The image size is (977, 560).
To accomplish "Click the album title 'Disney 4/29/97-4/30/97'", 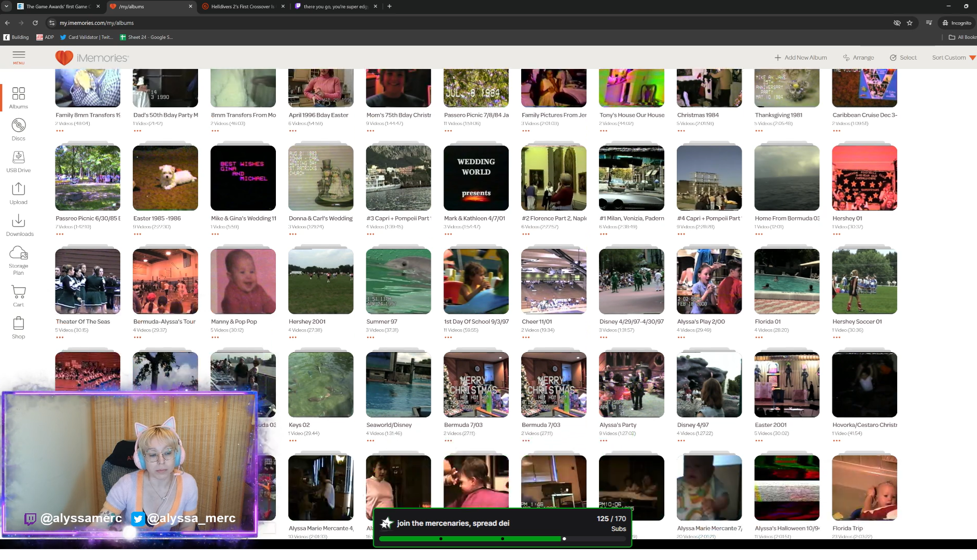I will pyautogui.click(x=632, y=321).
